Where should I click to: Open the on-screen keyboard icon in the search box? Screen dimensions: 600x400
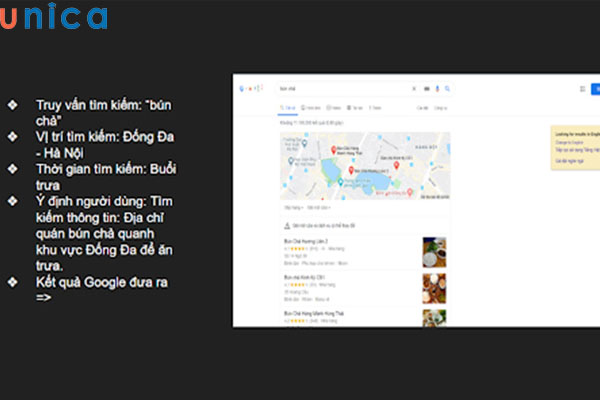coord(427,89)
